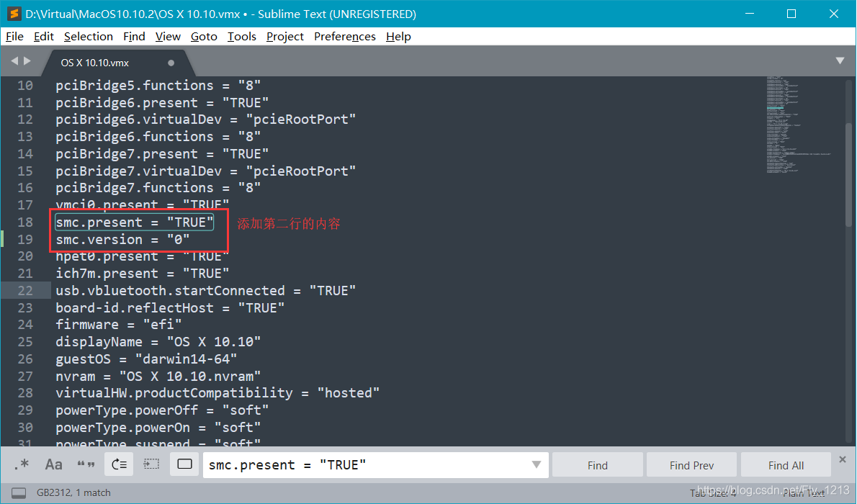Click the Find Prev button
Viewport: 857px width, 504px height.
(691, 465)
